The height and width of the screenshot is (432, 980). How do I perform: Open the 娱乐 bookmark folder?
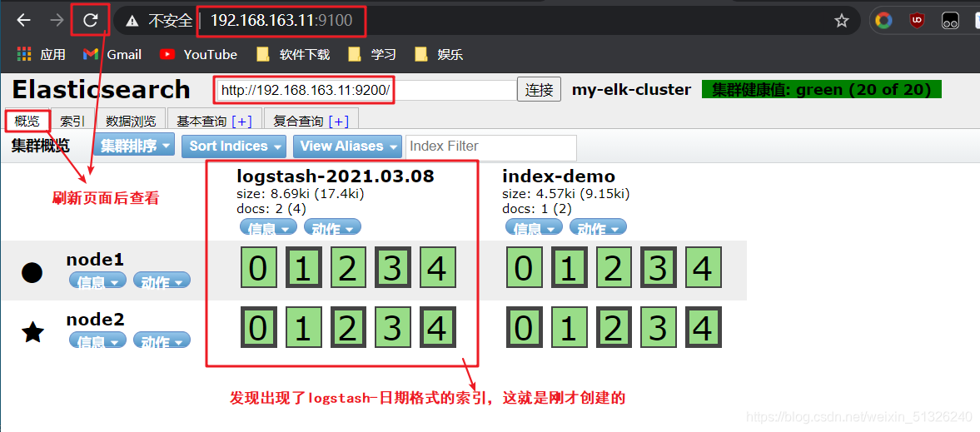click(439, 54)
